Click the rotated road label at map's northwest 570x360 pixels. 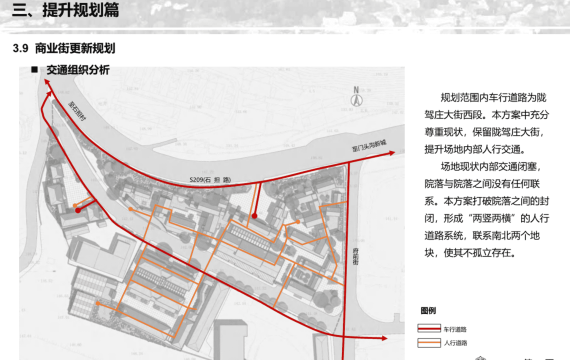(77, 111)
